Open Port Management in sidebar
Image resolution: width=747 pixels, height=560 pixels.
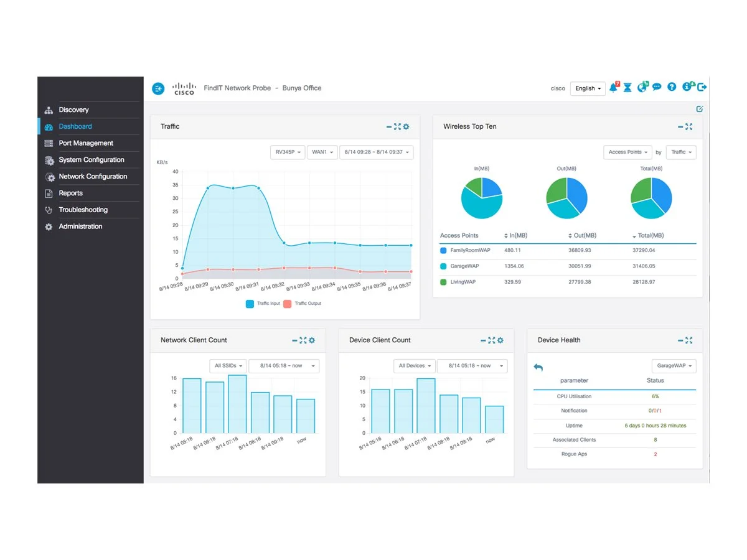pos(86,143)
